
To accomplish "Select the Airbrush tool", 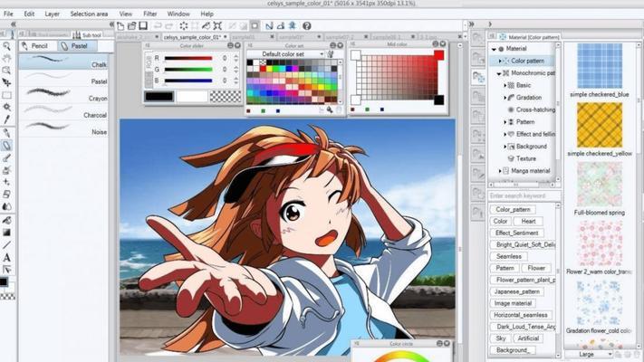I will pyautogui.click(x=6, y=170).
